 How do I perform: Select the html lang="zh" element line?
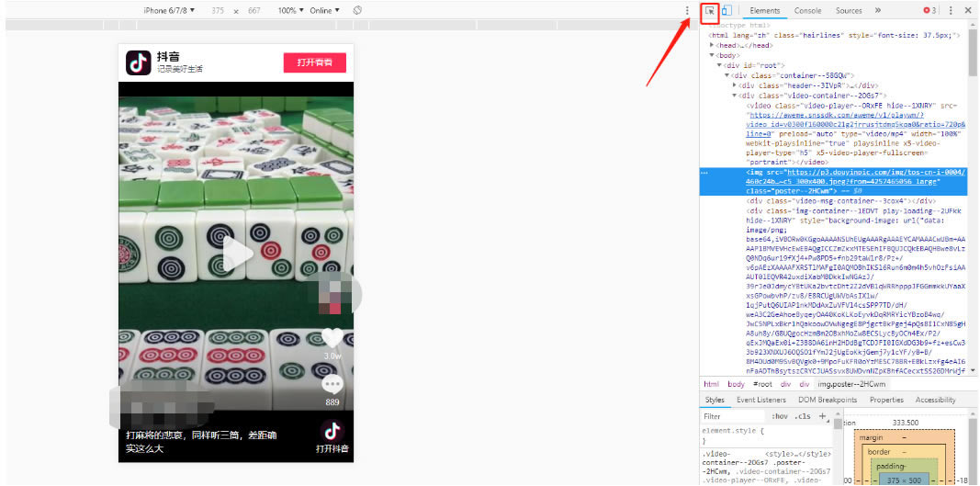click(834, 36)
